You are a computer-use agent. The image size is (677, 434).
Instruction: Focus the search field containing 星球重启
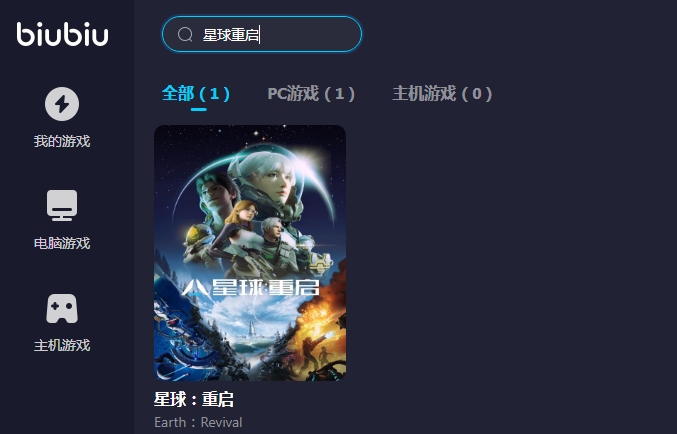[262, 34]
